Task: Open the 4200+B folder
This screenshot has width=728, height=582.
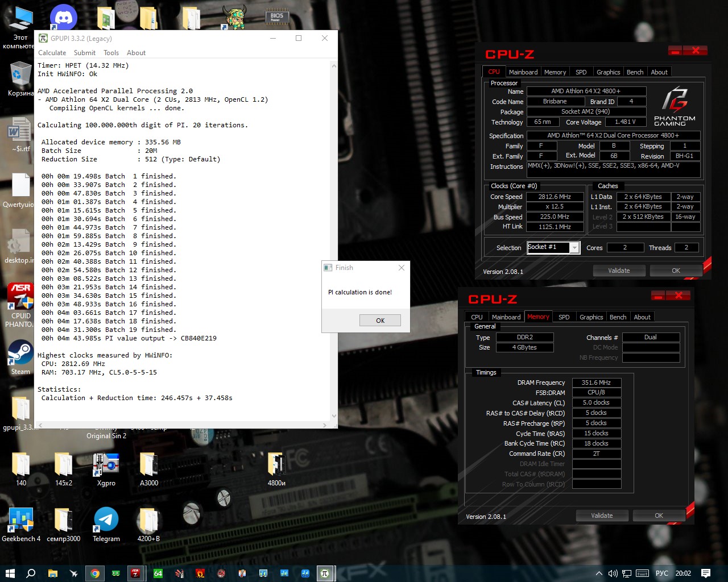Action: click(x=148, y=525)
